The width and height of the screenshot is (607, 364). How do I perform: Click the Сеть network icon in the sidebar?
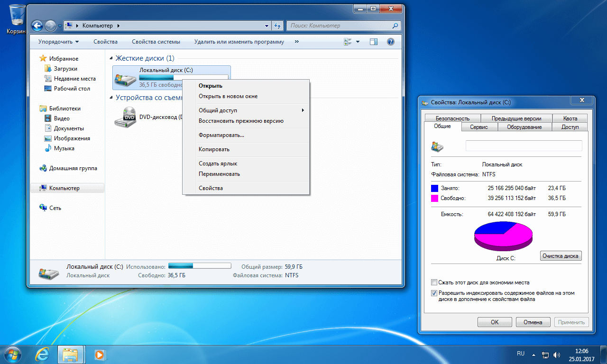[43, 208]
